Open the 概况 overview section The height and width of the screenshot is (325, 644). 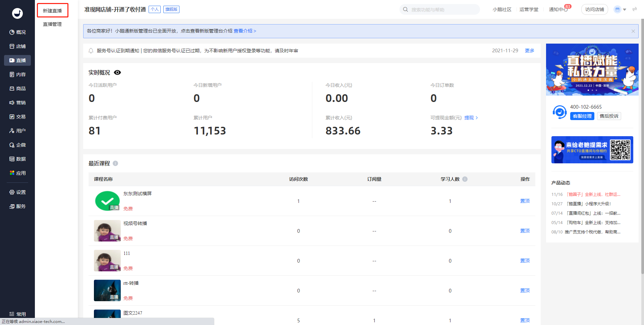coord(17,32)
